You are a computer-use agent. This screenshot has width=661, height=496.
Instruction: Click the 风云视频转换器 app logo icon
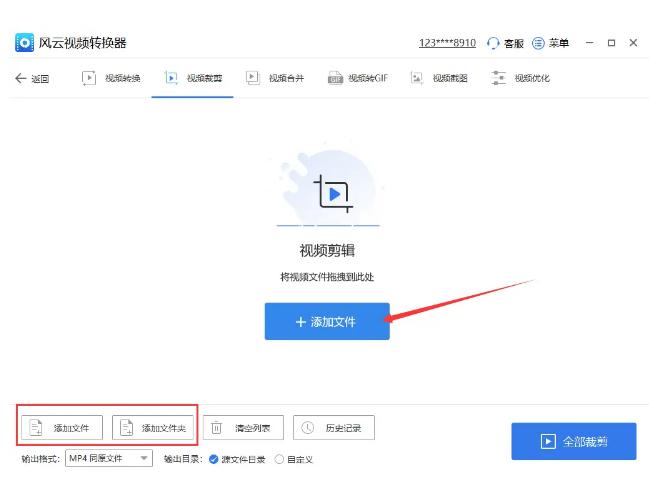24,43
